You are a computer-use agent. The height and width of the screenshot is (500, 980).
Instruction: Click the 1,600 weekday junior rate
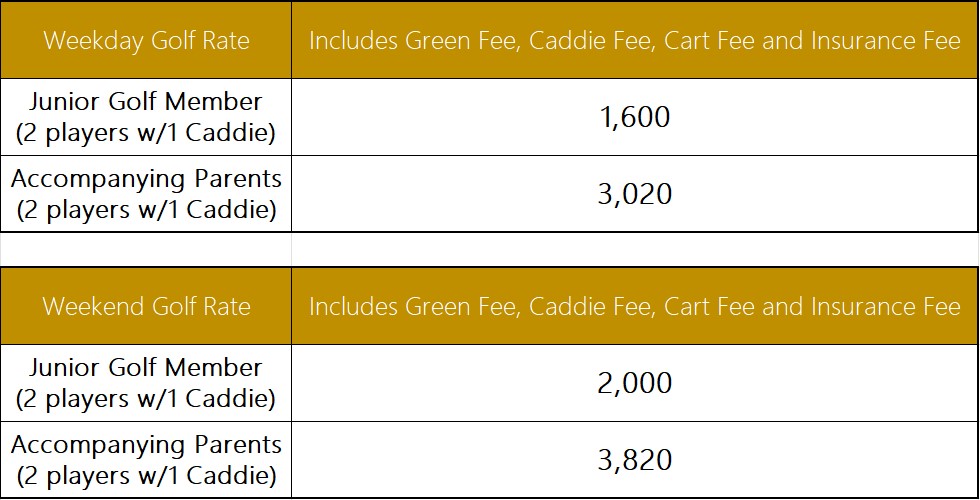634,117
